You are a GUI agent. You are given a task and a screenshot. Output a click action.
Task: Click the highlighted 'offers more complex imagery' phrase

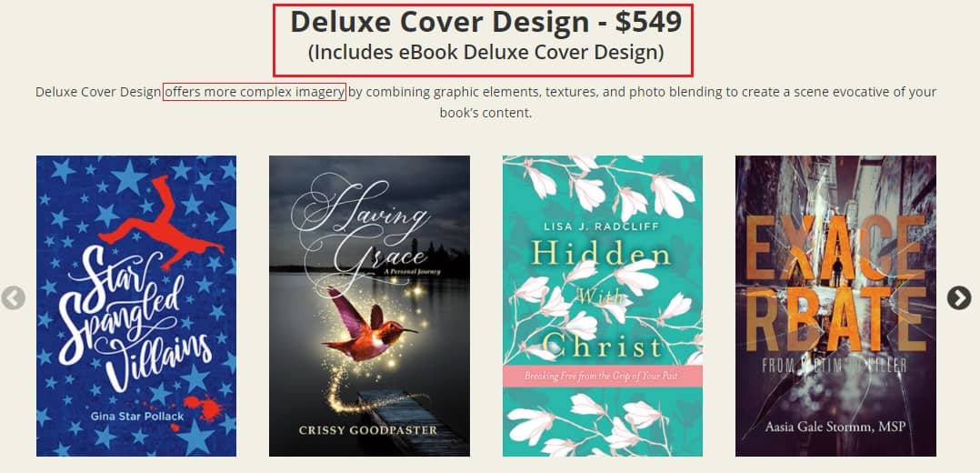(x=255, y=92)
